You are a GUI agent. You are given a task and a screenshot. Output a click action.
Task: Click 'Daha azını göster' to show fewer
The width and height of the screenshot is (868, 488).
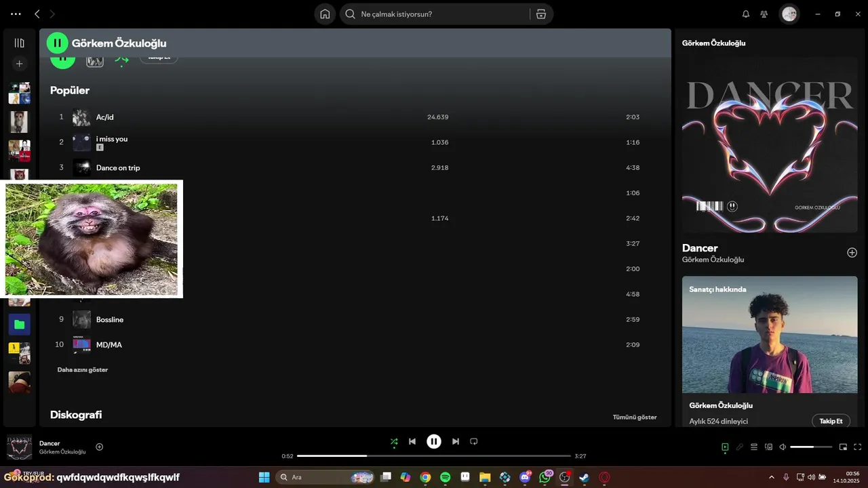tap(83, 370)
